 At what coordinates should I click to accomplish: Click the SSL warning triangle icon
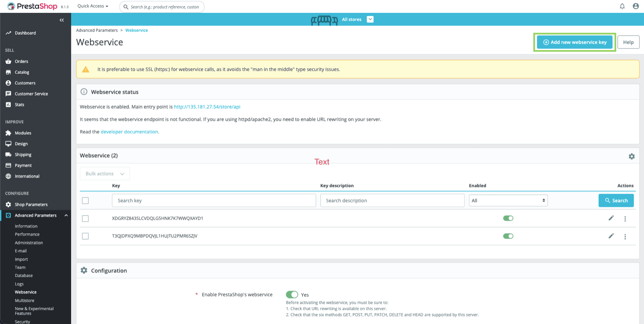[x=86, y=69]
